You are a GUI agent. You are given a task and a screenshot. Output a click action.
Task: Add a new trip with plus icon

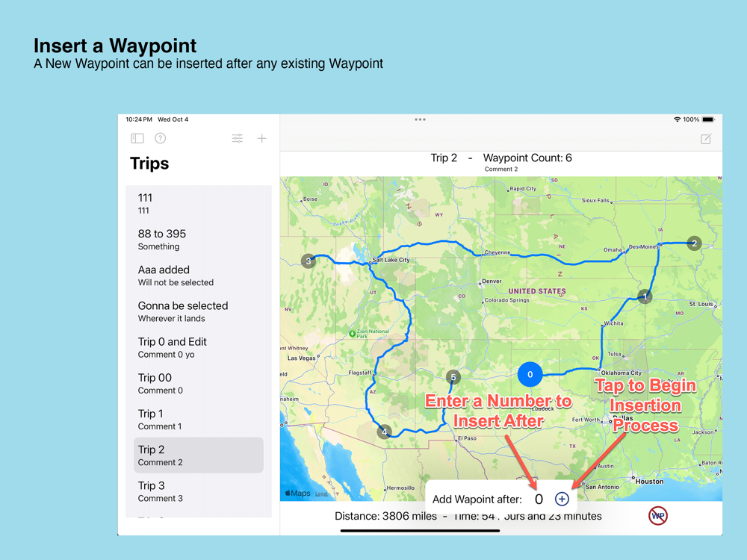point(261,138)
